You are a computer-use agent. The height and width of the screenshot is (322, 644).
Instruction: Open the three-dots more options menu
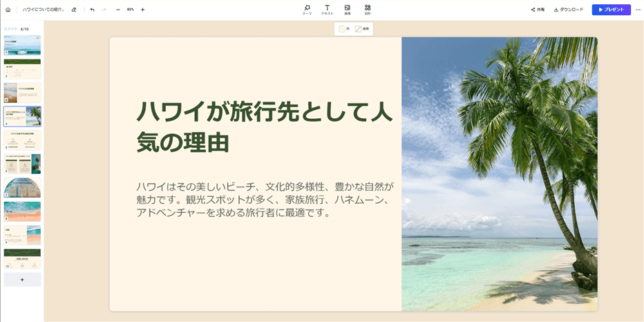click(x=638, y=10)
